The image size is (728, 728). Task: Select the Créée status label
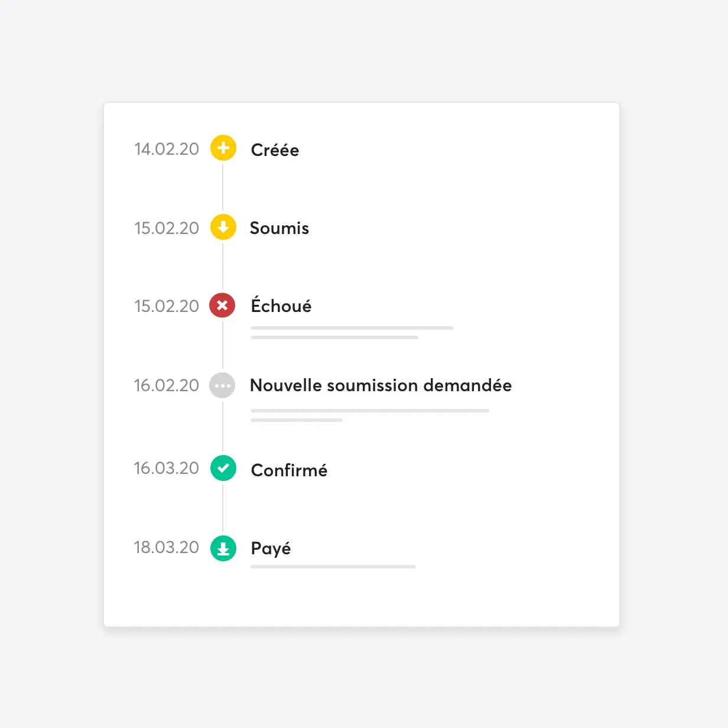pyautogui.click(x=275, y=150)
